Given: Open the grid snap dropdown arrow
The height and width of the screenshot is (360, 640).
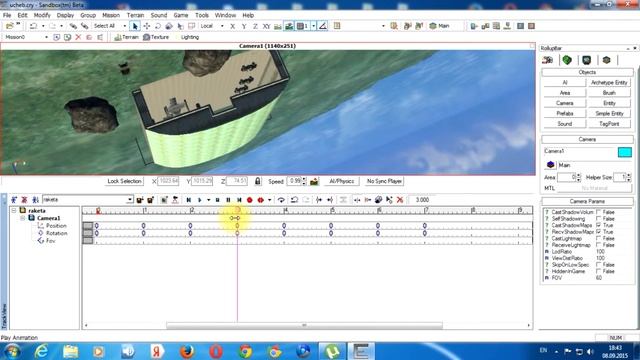Looking at the screenshot, I should pos(313,26).
